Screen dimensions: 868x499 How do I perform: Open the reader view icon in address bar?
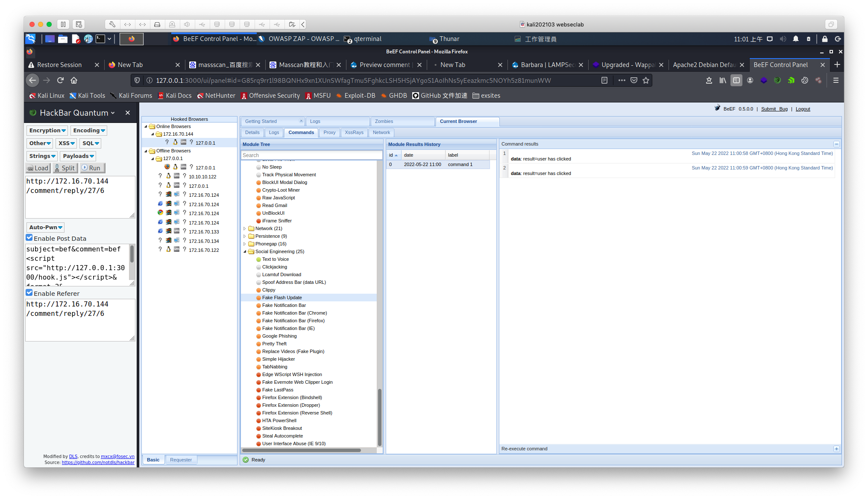coord(604,80)
